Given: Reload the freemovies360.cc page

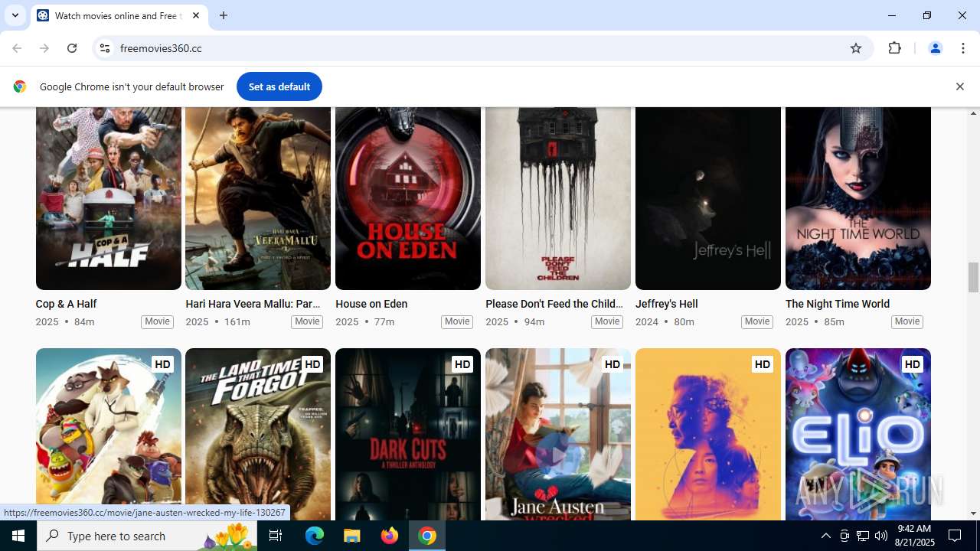Looking at the screenshot, I should [72, 48].
